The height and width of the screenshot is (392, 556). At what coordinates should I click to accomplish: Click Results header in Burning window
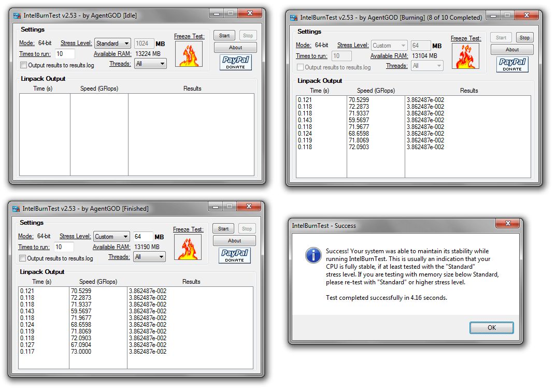(x=469, y=91)
